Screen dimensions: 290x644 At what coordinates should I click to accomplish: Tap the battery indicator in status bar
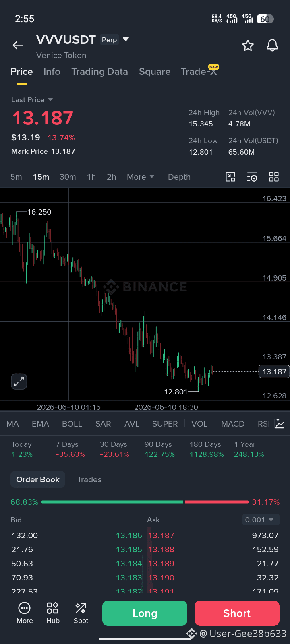pos(265,19)
